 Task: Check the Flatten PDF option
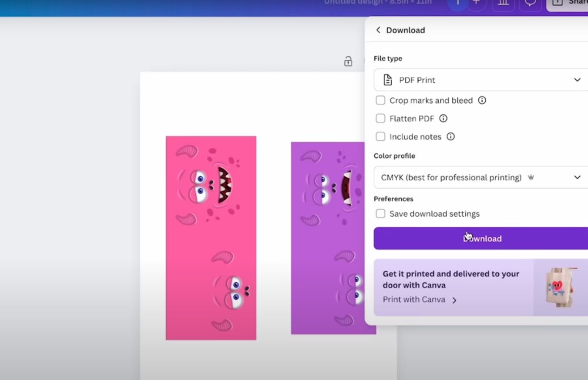pyautogui.click(x=380, y=119)
